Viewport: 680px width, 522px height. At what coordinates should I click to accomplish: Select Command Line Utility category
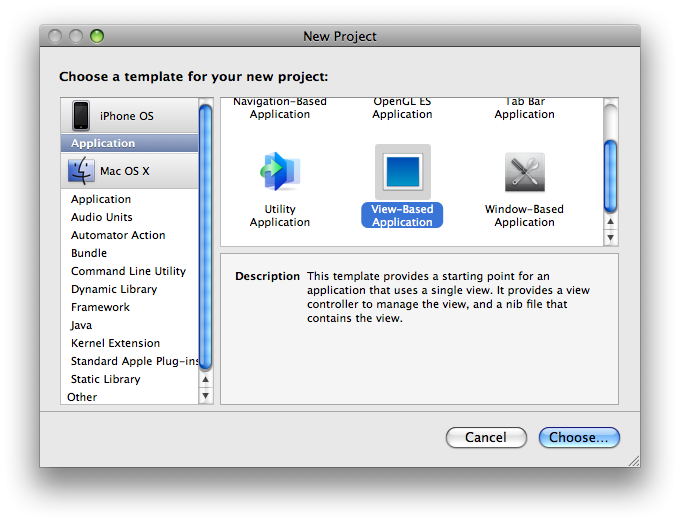(130, 271)
